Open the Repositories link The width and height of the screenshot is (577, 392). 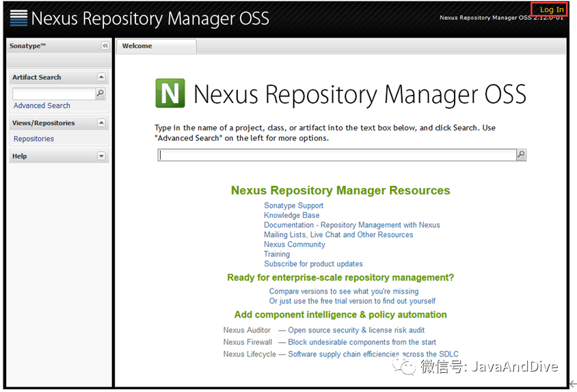pos(34,139)
